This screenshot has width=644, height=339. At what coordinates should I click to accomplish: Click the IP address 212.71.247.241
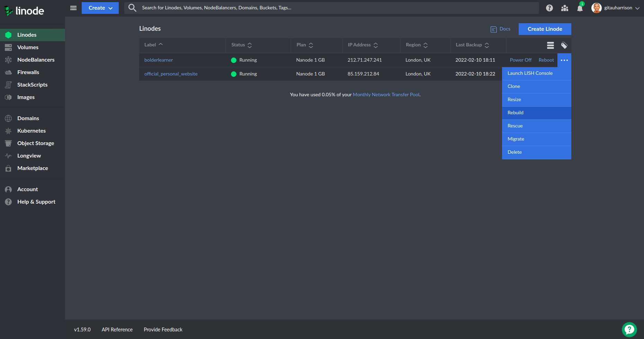tap(365, 60)
